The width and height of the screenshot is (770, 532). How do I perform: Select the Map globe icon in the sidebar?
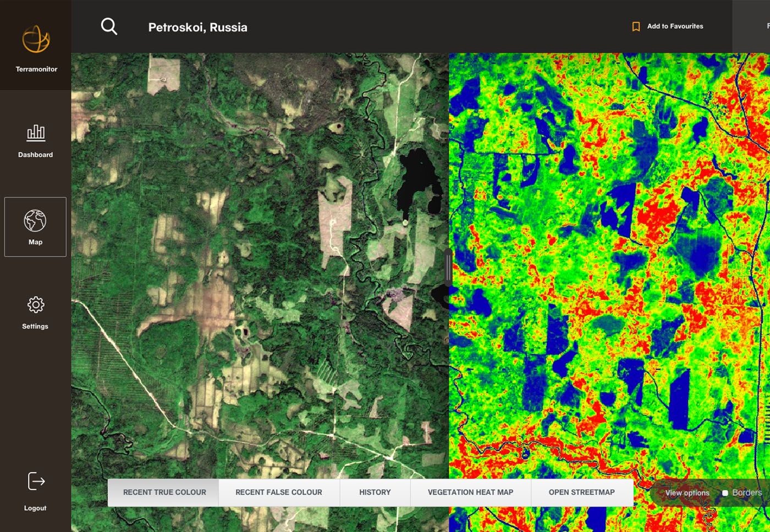click(35, 220)
